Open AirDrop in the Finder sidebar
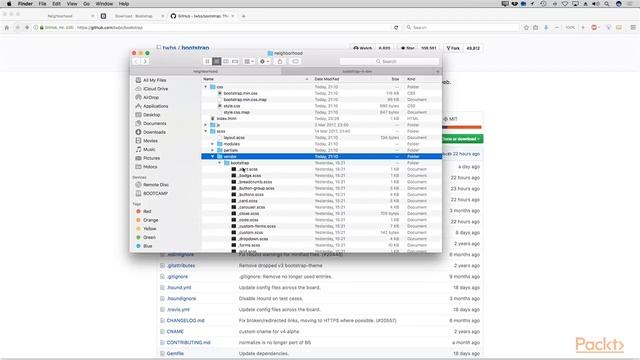The height and width of the screenshot is (360, 640). (x=151, y=98)
